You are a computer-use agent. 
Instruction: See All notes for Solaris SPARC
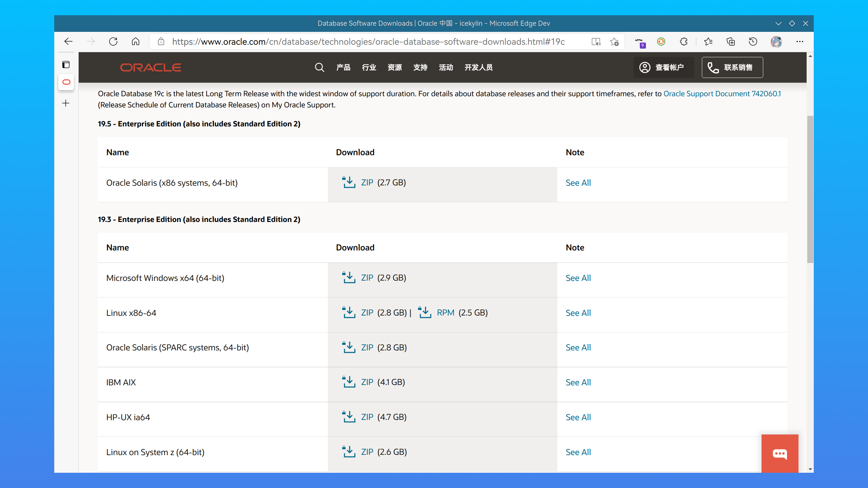point(578,347)
